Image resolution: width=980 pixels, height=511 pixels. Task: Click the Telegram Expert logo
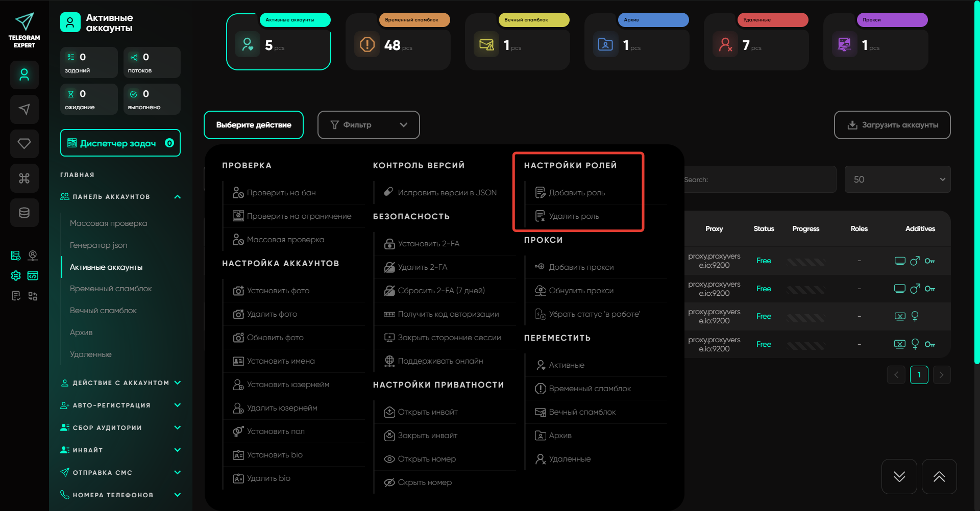[24, 31]
